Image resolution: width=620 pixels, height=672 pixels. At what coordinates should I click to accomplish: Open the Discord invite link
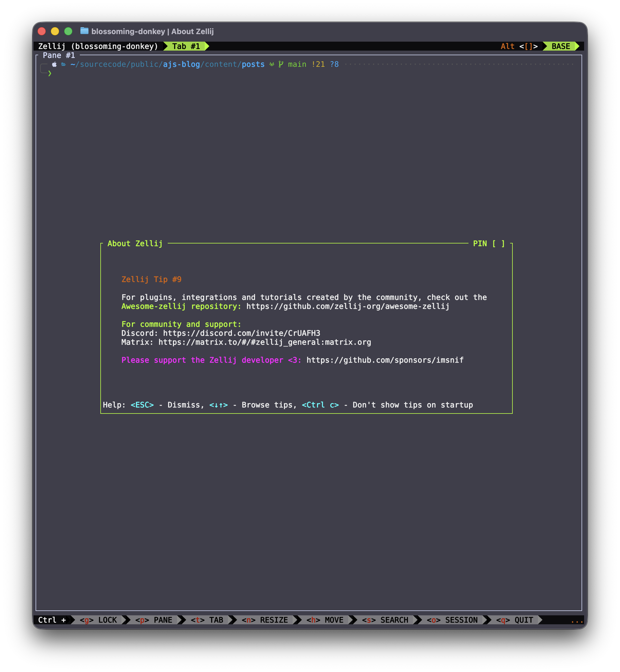(241, 333)
